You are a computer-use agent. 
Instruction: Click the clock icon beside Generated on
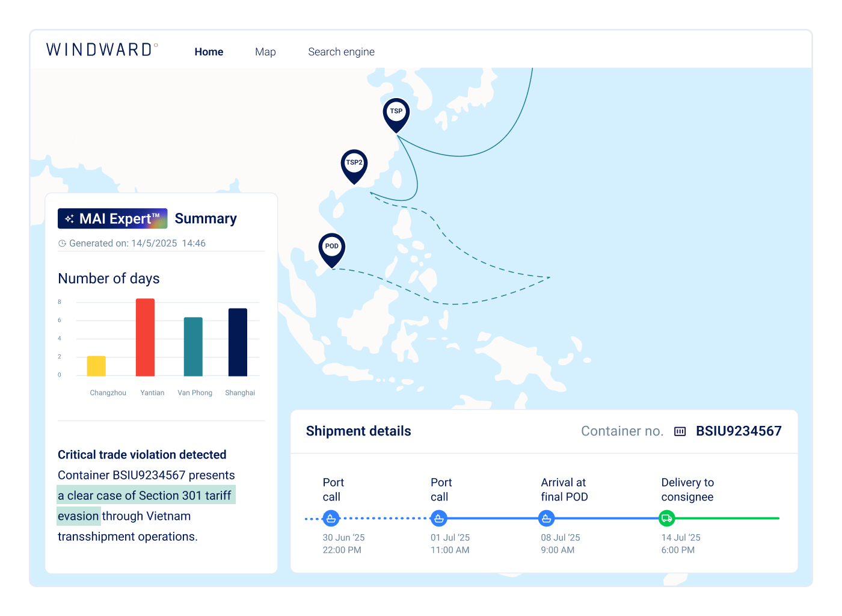pos(62,244)
